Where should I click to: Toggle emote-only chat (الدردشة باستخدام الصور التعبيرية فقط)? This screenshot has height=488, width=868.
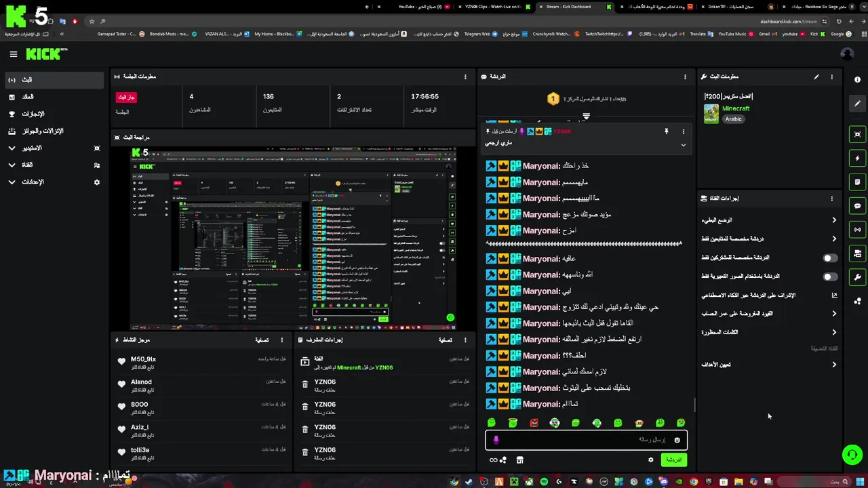(830, 277)
